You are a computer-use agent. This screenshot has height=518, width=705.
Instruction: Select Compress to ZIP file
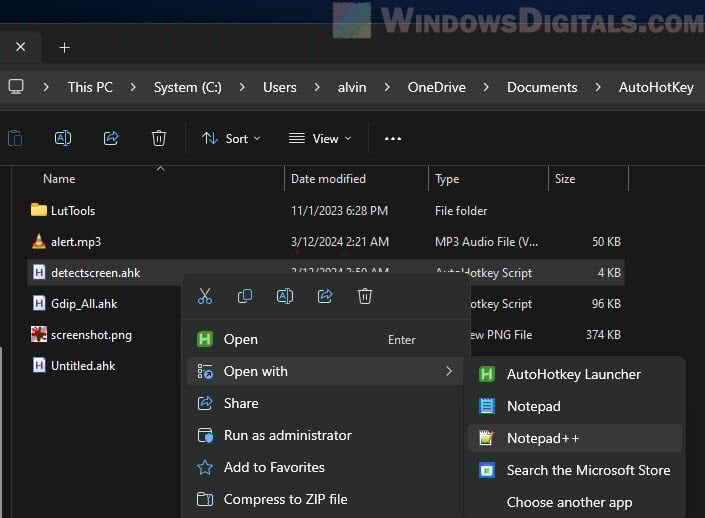click(x=325, y=499)
